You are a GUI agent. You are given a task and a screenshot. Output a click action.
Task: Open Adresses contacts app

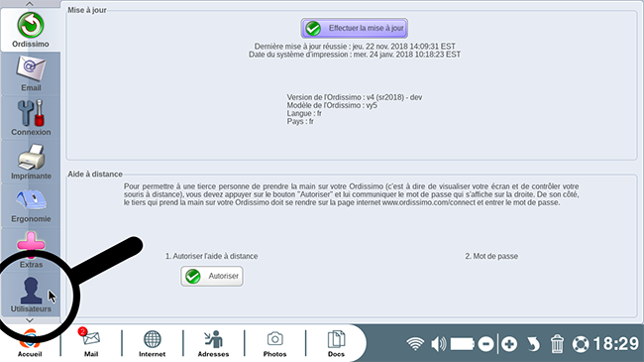(x=213, y=343)
